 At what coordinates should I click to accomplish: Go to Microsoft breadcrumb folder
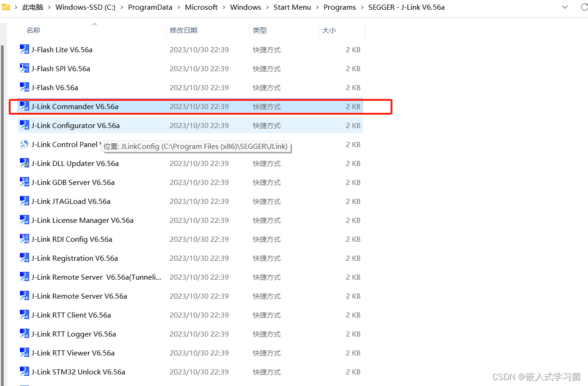(x=201, y=7)
